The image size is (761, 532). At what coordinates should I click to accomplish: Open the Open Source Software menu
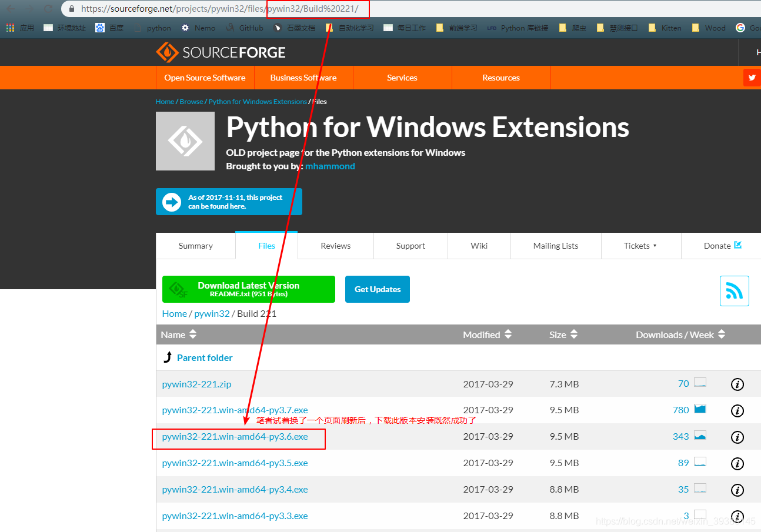[205, 78]
